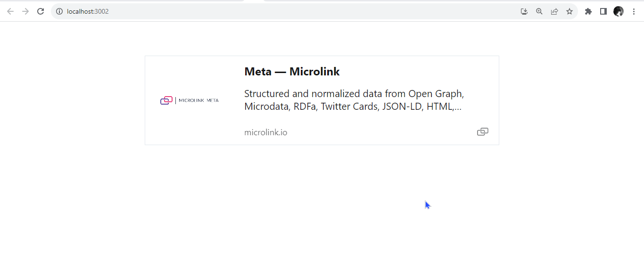Bookmark this tab with the star icon
This screenshot has width=644, height=278.
click(570, 11)
